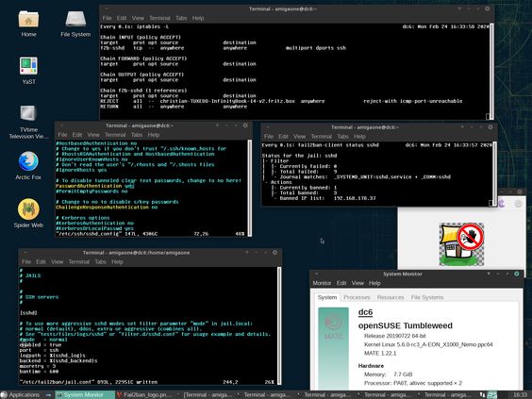This screenshot has height=399, width=532.
Task: Start the Arctic Fox browser icon
Action: [x=28, y=166]
